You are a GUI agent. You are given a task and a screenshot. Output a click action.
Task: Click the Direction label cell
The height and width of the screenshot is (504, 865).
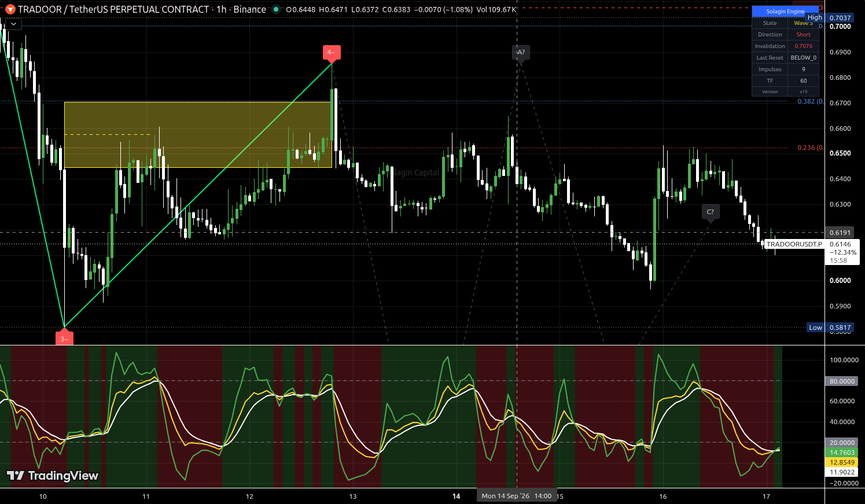770,35
